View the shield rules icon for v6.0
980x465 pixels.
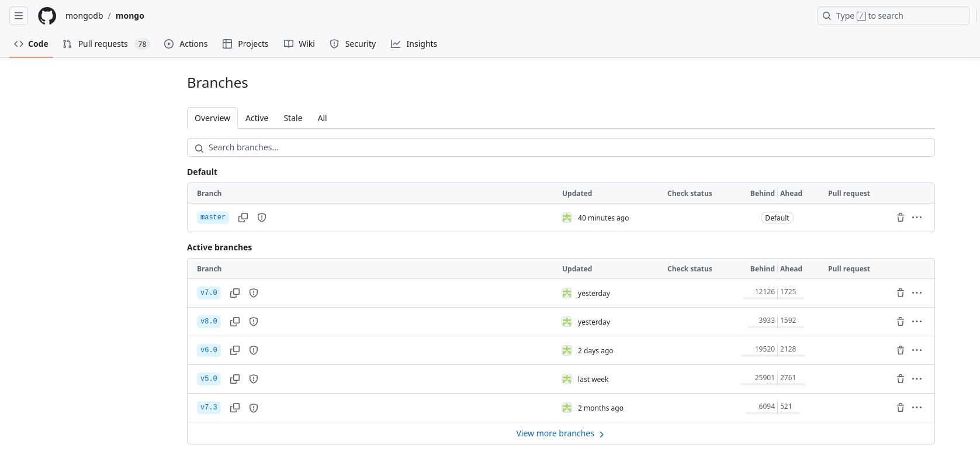coord(254,350)
